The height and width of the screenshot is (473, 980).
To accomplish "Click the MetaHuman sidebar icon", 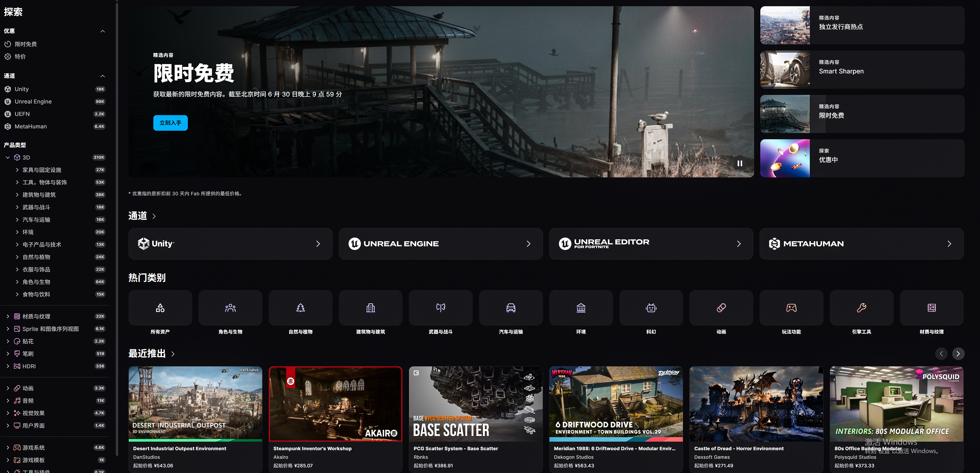I will click(8, 127).
